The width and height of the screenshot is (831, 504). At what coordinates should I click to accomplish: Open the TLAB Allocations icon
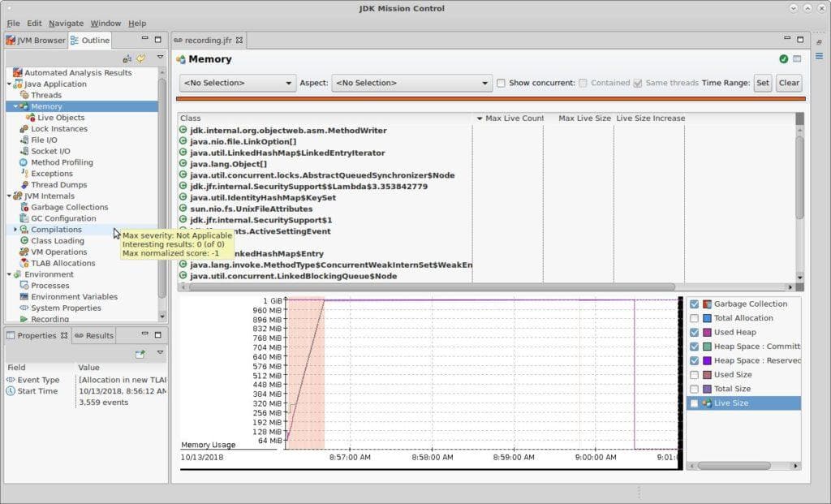24,263
